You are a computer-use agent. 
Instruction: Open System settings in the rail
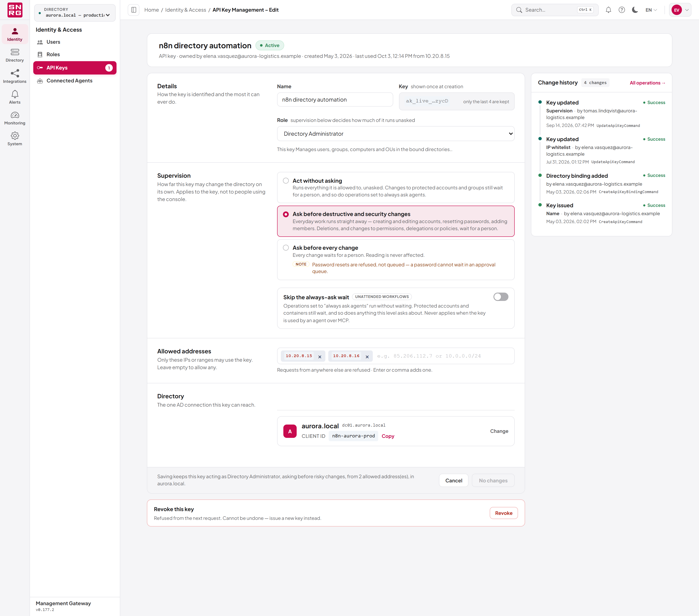[15, 139]
